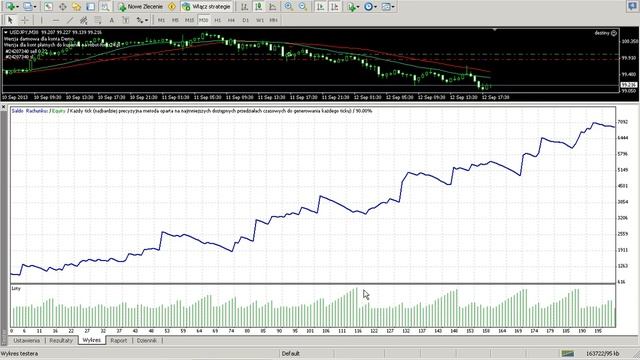Open the Raport tab
Screen dimensions: 640x360
coord(119,340)
